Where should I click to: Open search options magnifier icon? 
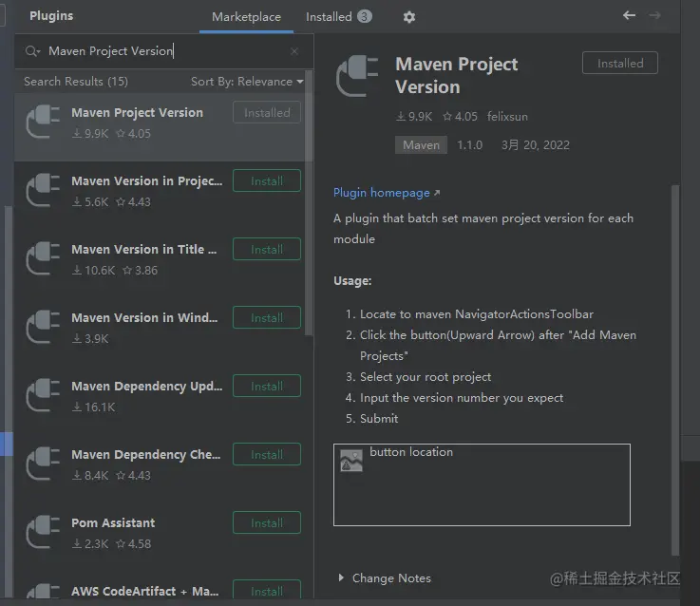[x=32, y=51]
